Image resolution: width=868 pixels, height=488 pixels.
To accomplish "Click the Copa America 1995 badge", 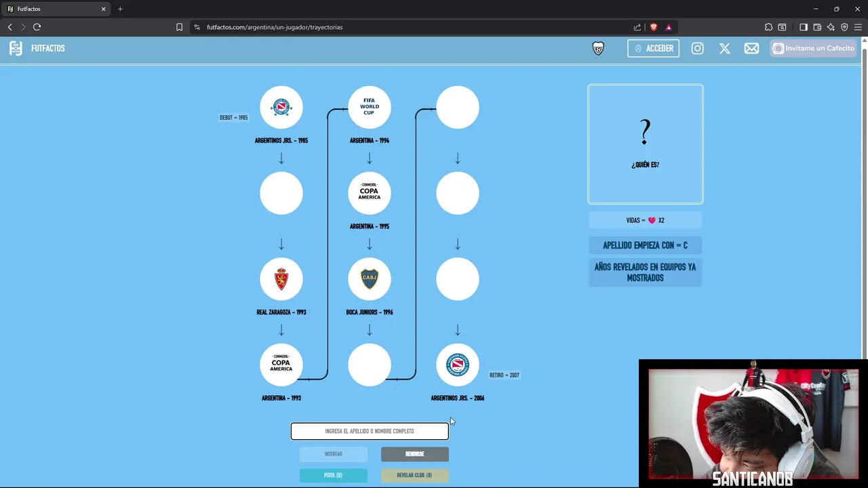I will [370, 193].
